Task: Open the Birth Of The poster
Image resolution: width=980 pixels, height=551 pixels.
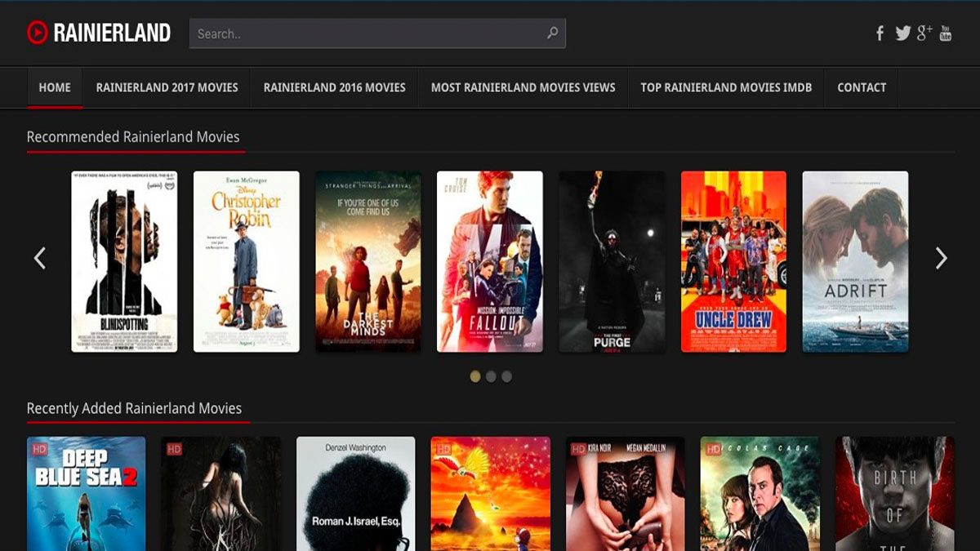Action: 895,494
